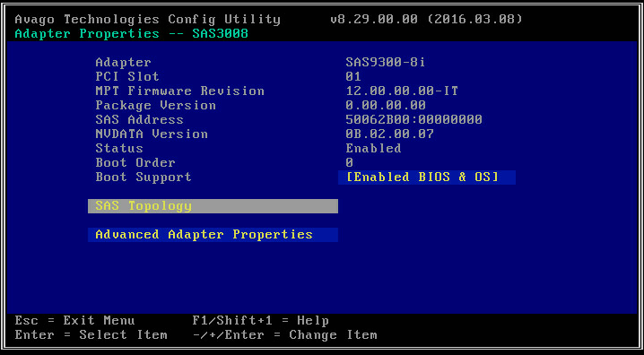Click NVDATA value 0B.02.00.07
The width and height of the screenshot is (644, 355).
pyautogui.click(x=389, y=134)
